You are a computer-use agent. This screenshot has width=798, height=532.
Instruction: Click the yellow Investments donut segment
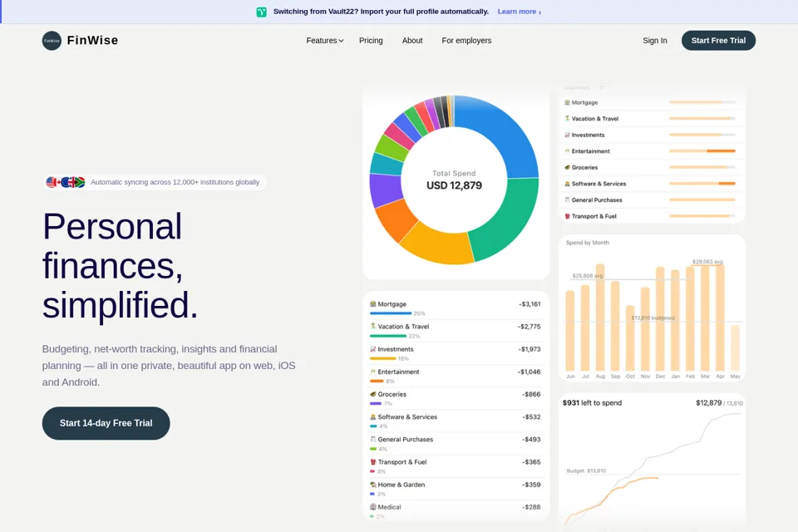click(x=438, y=245)
